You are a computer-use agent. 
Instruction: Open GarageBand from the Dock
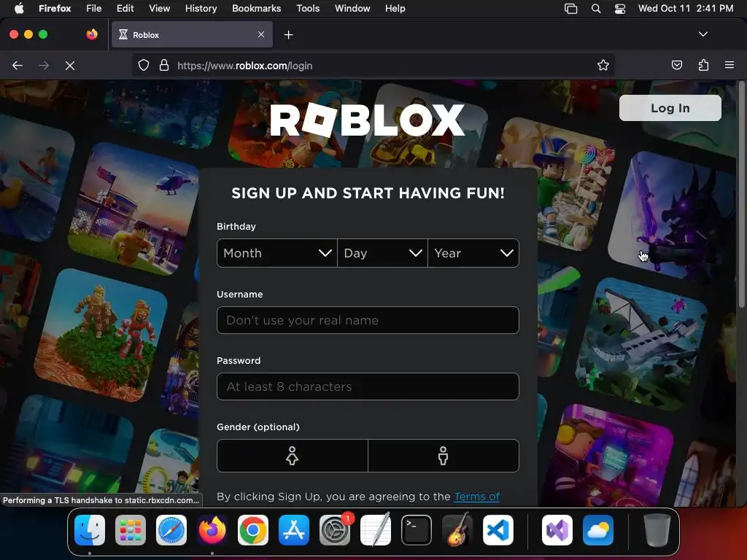point(457,529)
